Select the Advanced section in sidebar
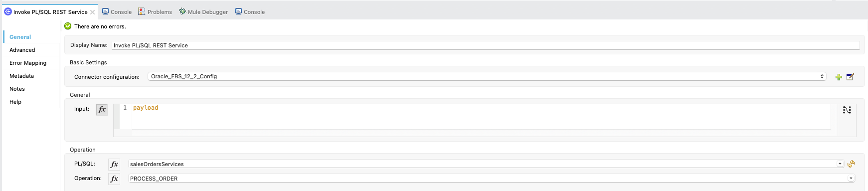868x191 pixels. click(22, 50)
